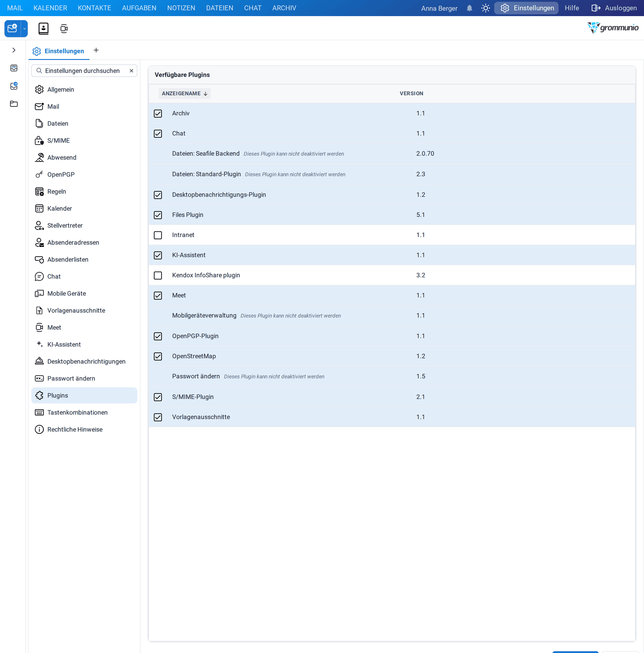644x653 pixels.
Task: Toggle the light/dark theme sun icon
Action: (486, 8)
